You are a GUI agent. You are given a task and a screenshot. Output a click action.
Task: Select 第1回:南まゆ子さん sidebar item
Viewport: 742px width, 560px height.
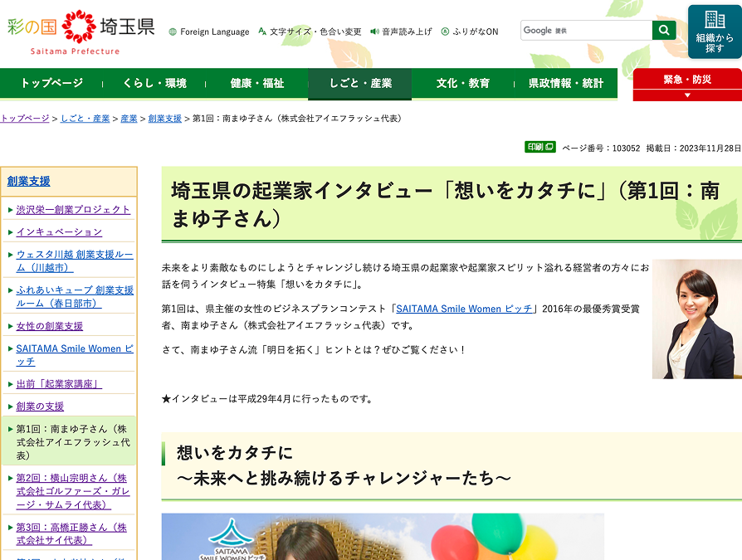point(69,441)
